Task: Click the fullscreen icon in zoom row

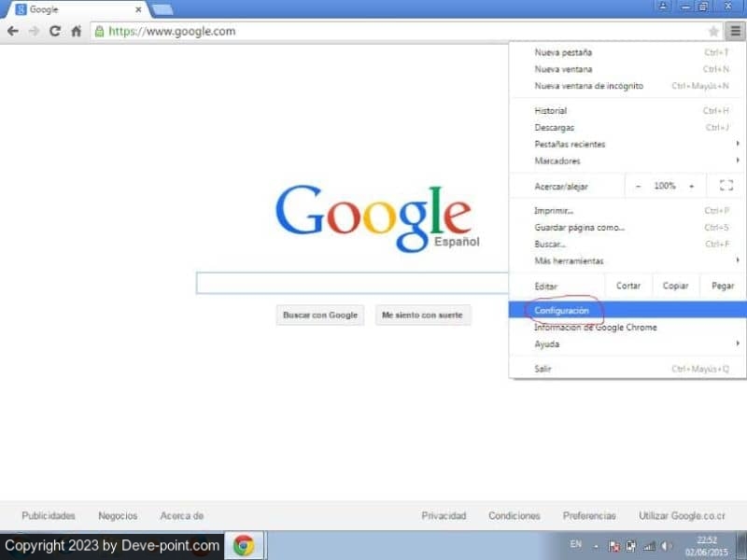Action: [x=726, y=186]
